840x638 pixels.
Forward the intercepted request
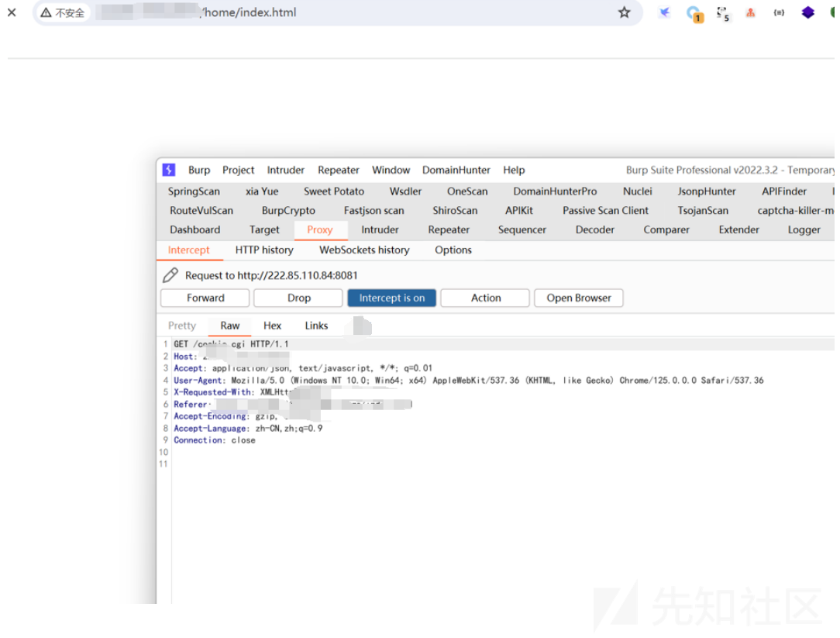205,298
